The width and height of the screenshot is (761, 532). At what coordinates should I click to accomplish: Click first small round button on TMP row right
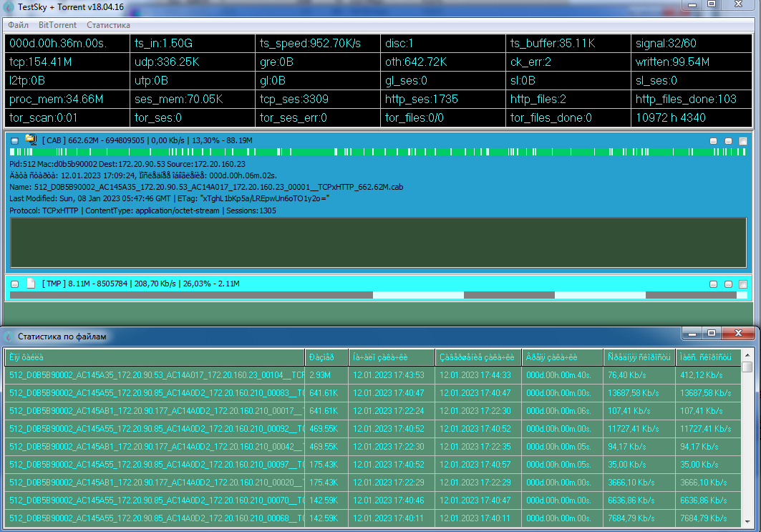click(714, 284)
